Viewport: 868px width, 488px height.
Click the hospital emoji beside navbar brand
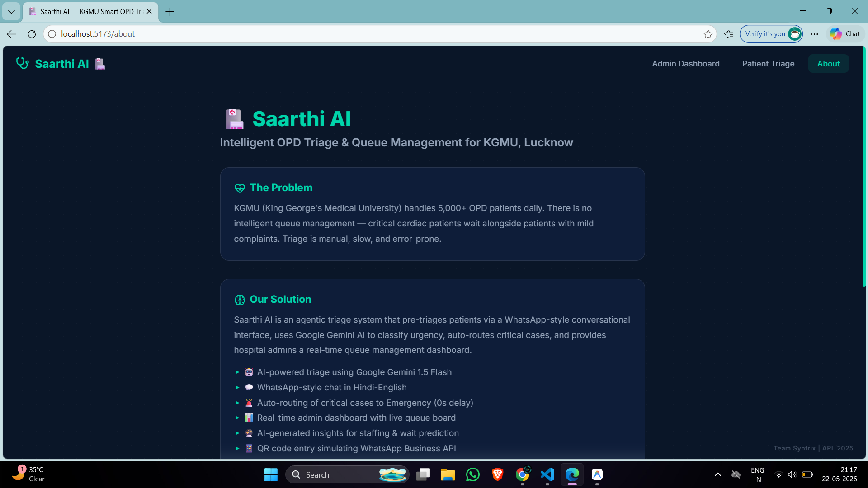click(100, 64)
